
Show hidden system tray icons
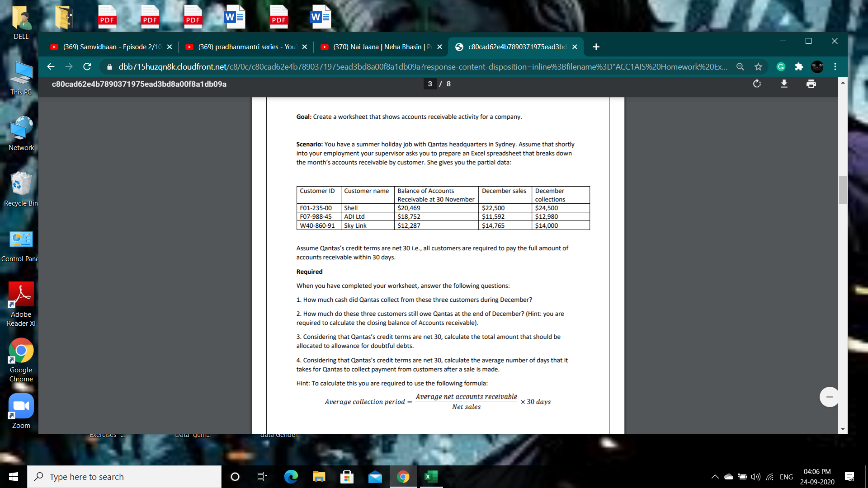tap(715, 477)
